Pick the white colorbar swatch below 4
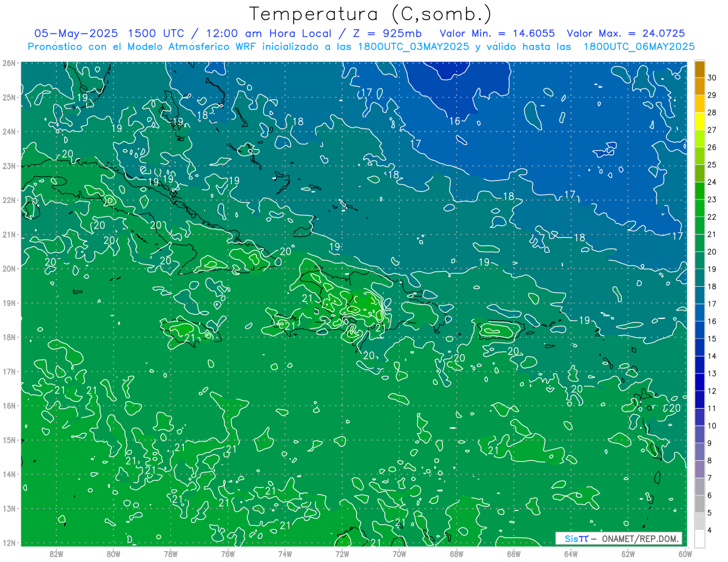 (x=699, y=538)
